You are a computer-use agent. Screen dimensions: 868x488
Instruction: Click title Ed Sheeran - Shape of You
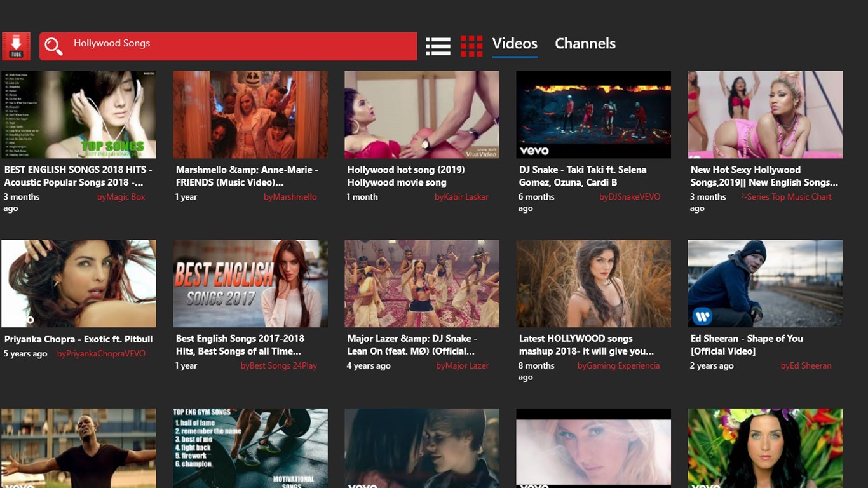747,345
